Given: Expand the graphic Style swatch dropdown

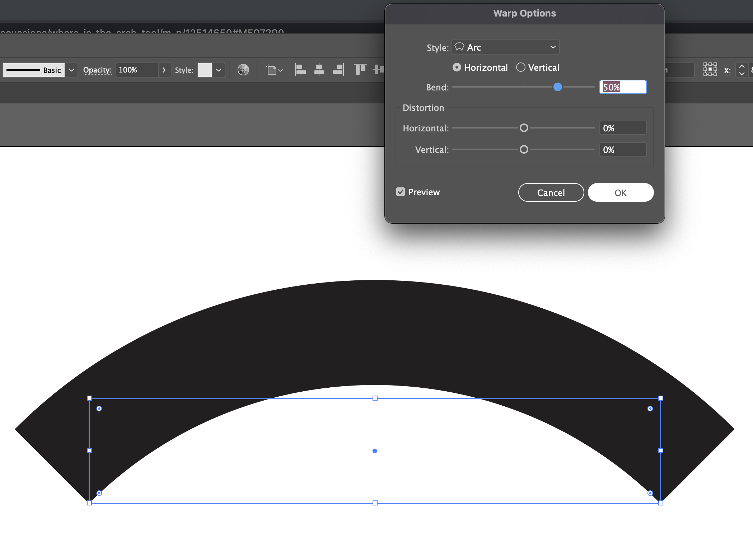Looking at the screenshot, I should tap(219, 70).
